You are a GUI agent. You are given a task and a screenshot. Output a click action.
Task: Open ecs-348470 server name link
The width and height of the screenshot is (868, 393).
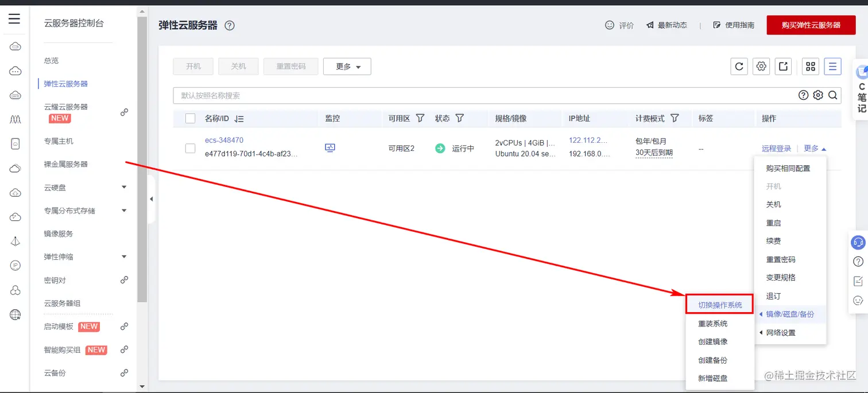click(224, 140)
